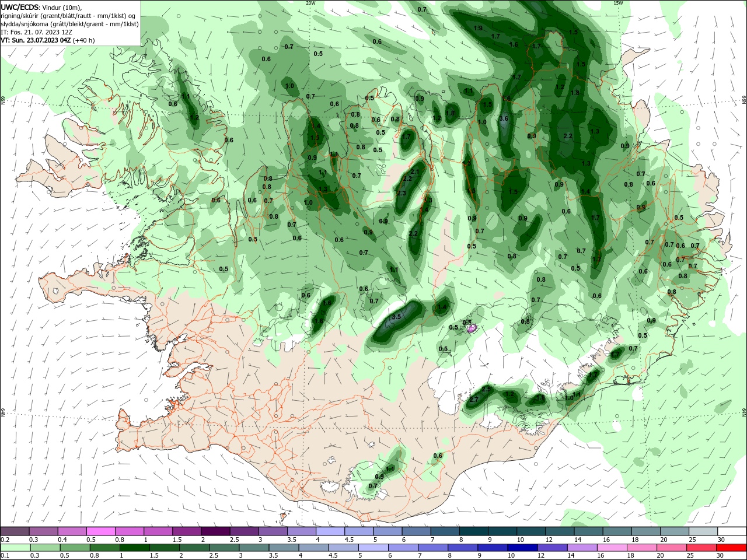
Task: Click the darkest purple 2 mm snow swatch
Action: [x=215, y=531]
